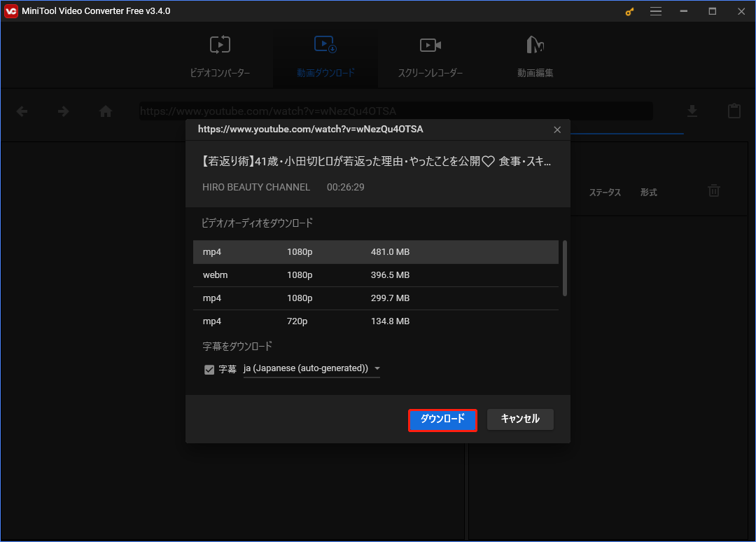The width and height of the screenshot is (756, 542).
Task: Click the dialog URL title text
Action: coord(311,130)
